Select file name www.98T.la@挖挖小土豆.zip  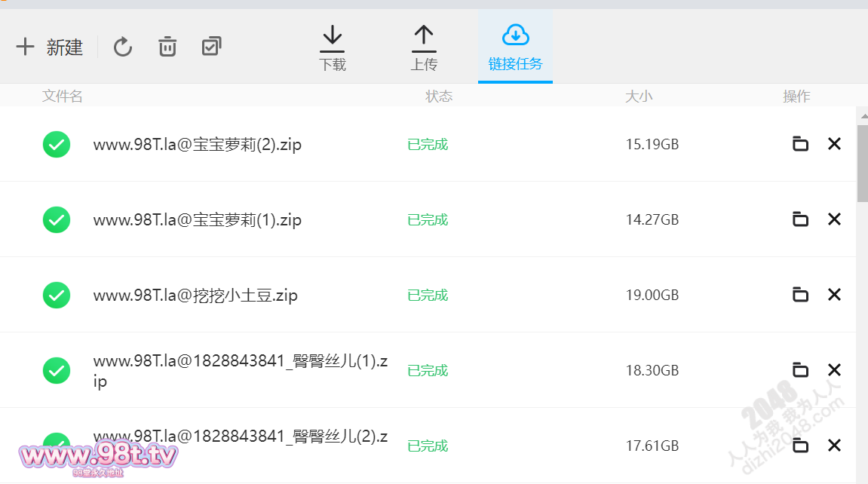point(195,295)
